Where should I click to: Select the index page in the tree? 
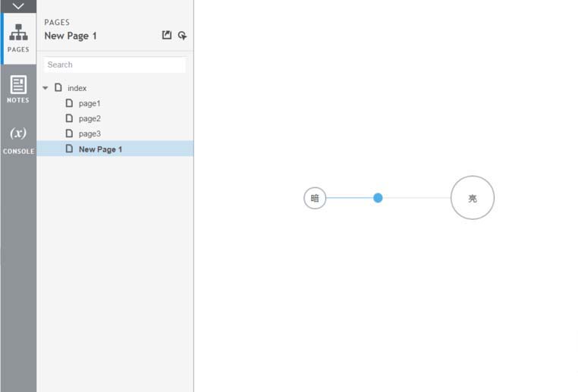click(77, 88)
